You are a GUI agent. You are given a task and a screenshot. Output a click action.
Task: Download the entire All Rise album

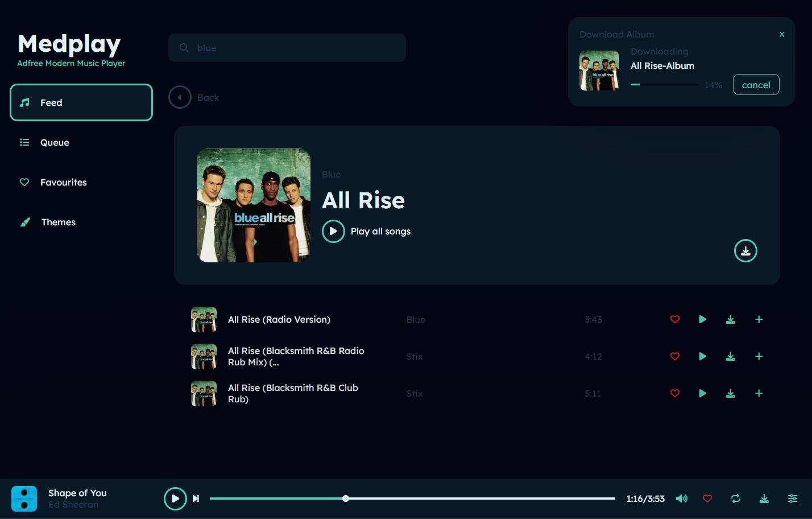tap(745, 251)
